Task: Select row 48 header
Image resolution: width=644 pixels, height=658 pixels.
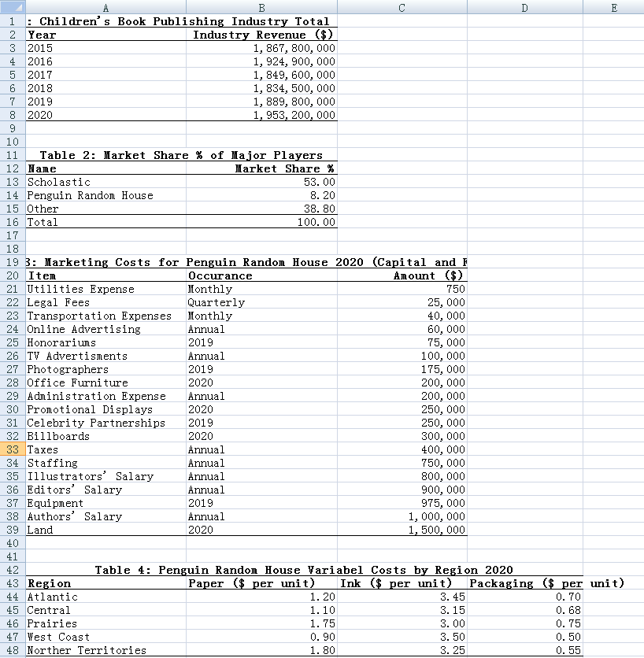Action: (12, 650)
